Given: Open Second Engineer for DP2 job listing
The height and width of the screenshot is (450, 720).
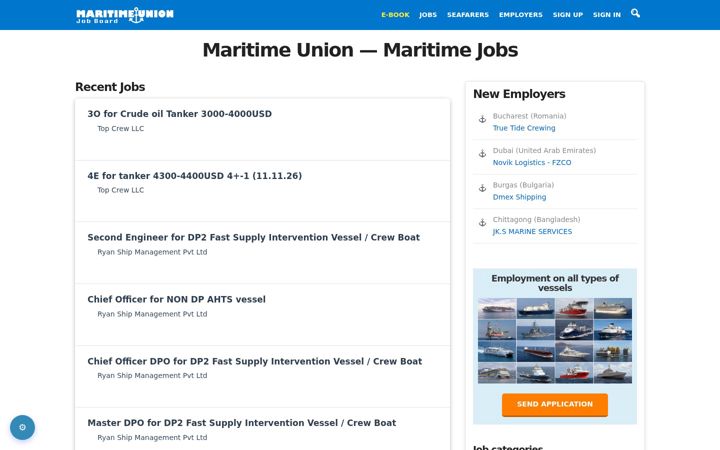Looking at the screenshot, I should tap(253, 237).
